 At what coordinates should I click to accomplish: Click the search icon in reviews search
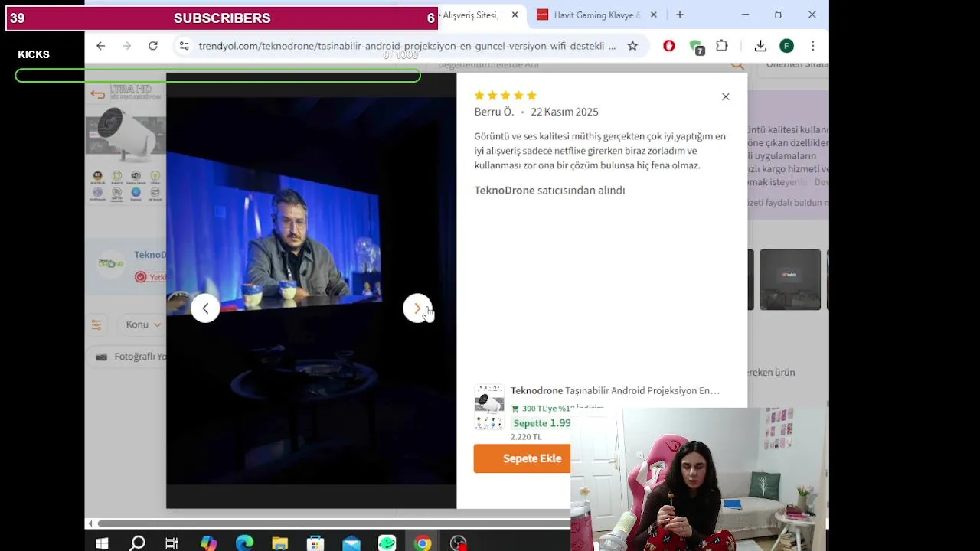(737, 65)
